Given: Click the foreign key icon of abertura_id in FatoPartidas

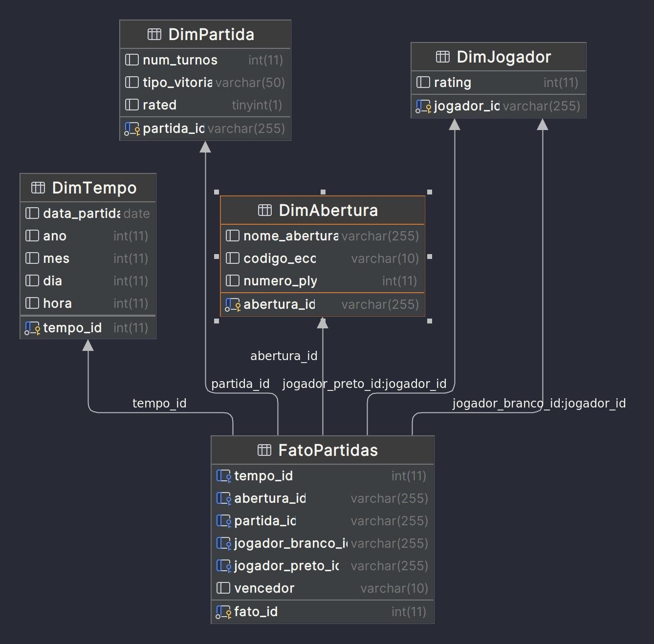Looking at the screenshot, I should [x=224, y=498].
